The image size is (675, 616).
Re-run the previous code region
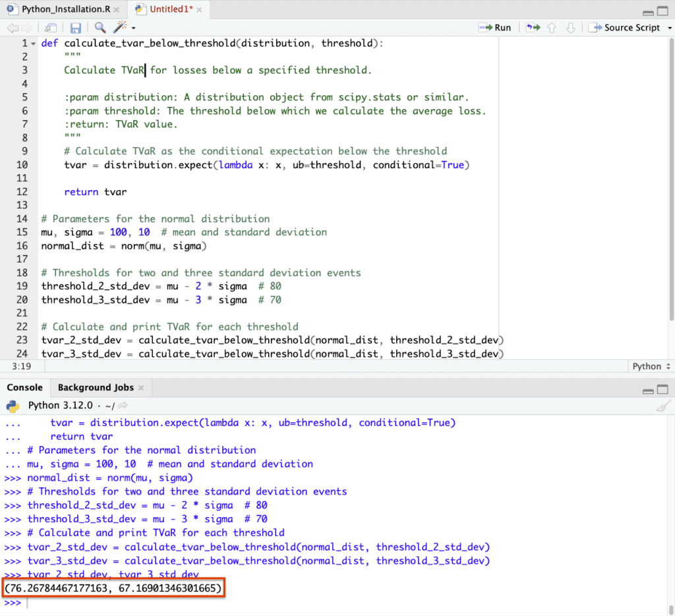point(532,28)
